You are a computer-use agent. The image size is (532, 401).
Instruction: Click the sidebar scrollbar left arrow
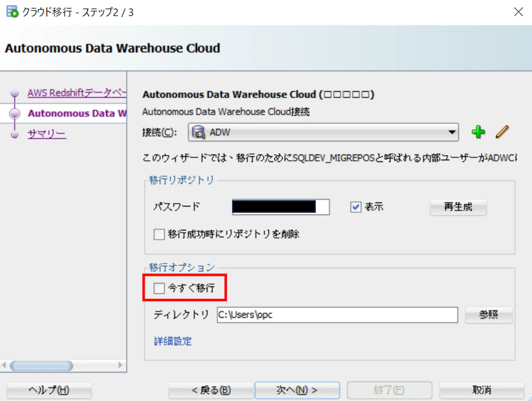pos(4,365)
